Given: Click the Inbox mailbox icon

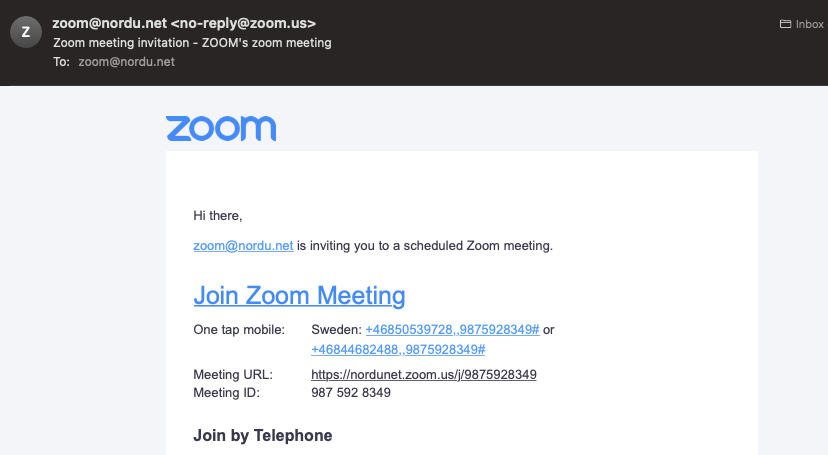Looking at the screenshot, I should tap(785, 24).
